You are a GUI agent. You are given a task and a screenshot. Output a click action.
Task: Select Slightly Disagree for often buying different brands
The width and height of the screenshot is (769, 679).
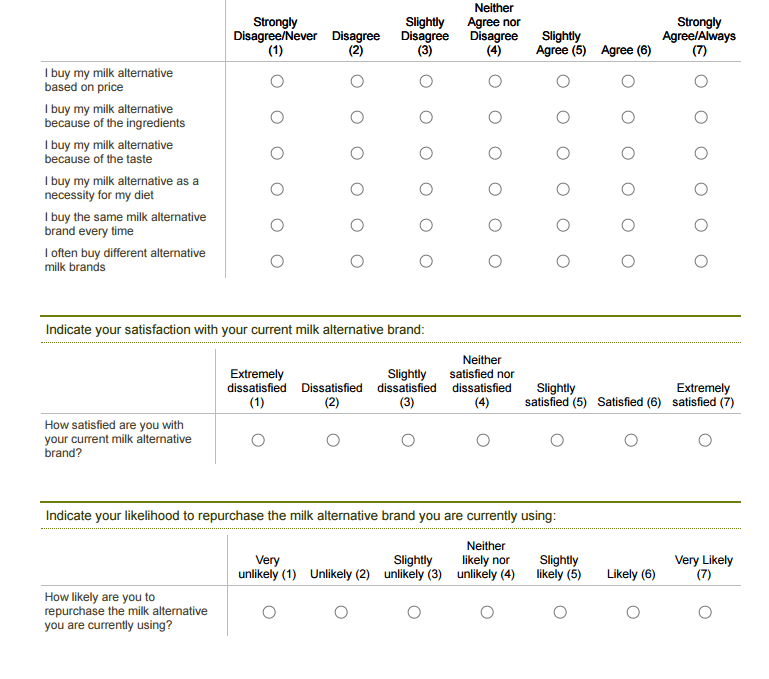tap(426, 261)
